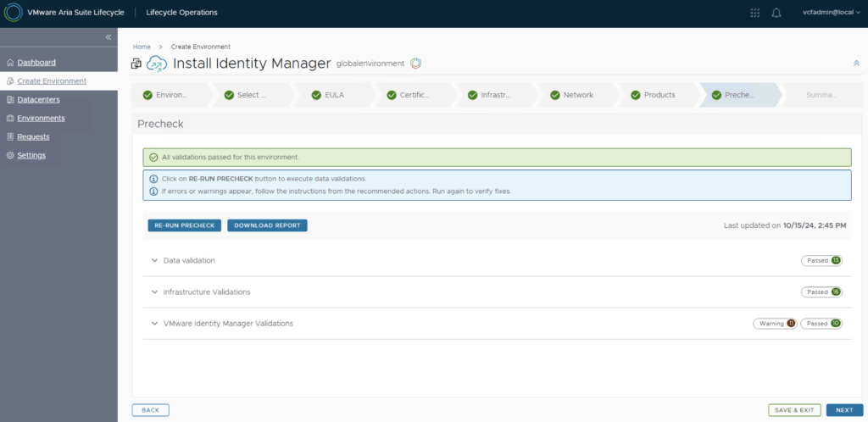Click the notifications bell icon
The width and height of the screenshot is (868, 422).
tap(776, 13)
